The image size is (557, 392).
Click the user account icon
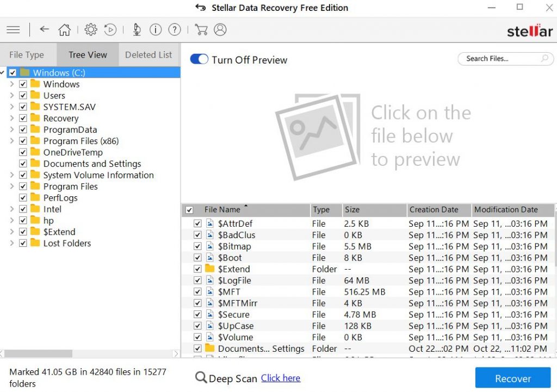point(220,29)
